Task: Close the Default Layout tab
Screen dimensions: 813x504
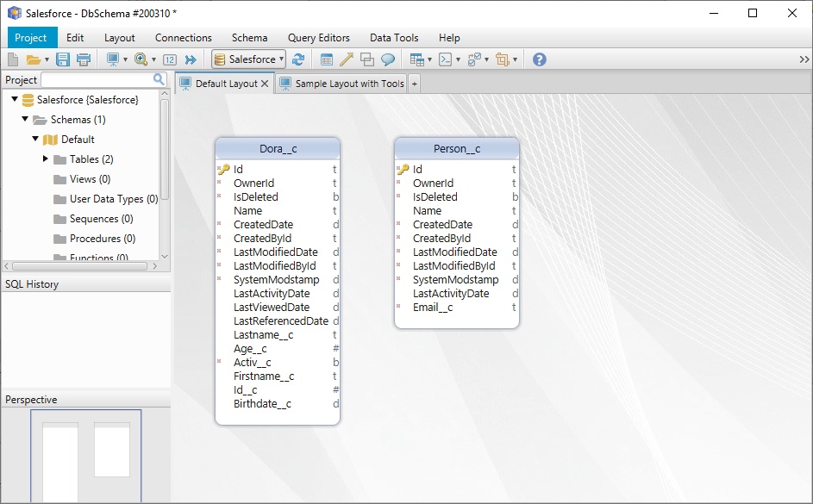Action: click(x=265, y=84)
